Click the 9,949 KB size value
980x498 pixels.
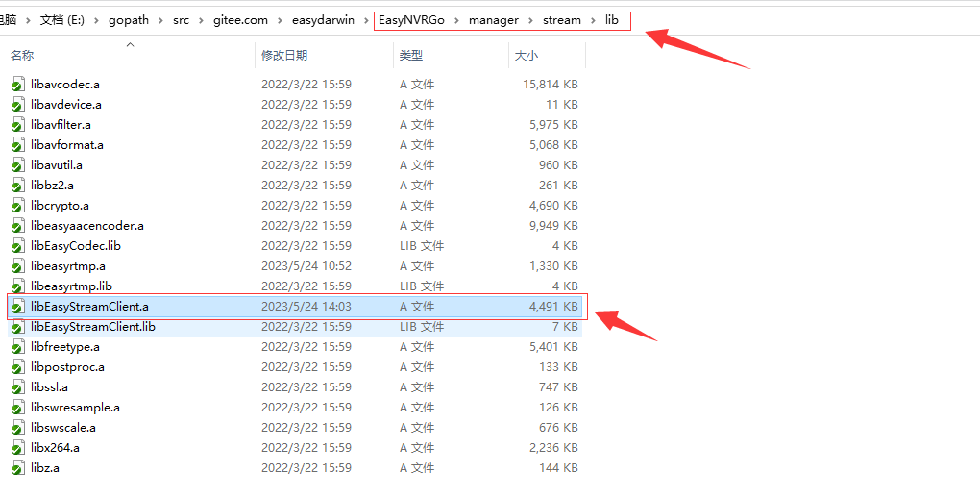pos(553,226)
